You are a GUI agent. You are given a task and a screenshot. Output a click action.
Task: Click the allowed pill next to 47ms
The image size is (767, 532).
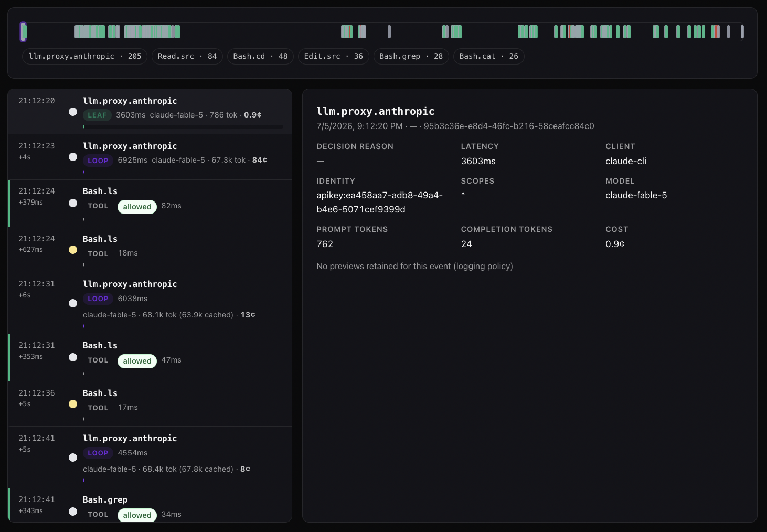tap(137, 361)
